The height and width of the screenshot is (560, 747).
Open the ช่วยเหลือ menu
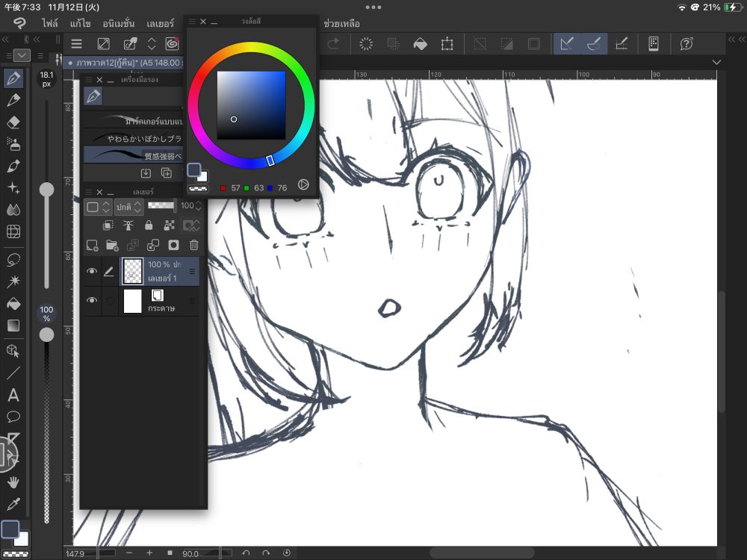click(x=341, y=23)
